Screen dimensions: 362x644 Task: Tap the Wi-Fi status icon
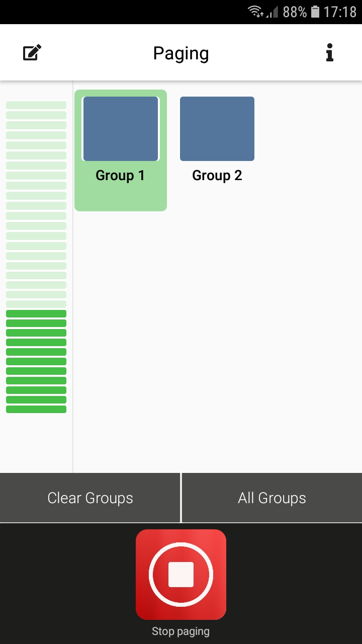click(x=256, y=12)
